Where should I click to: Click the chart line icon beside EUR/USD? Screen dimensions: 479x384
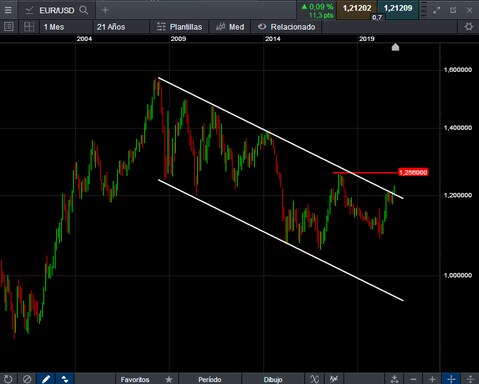pos(29,10)
